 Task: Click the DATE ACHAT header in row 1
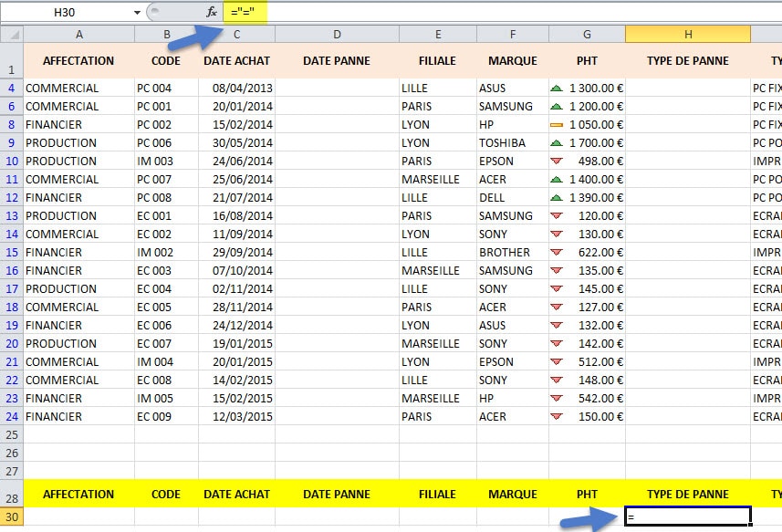[236, 61]
